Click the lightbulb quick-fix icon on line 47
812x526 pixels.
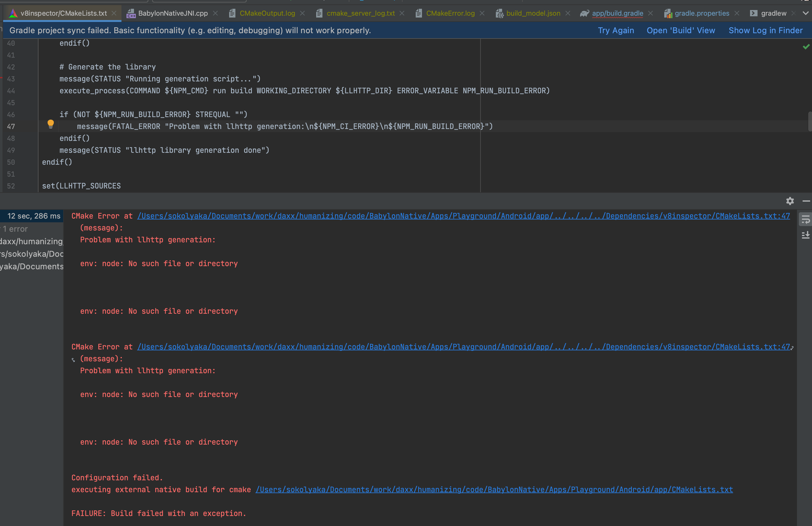pos(51,124)
